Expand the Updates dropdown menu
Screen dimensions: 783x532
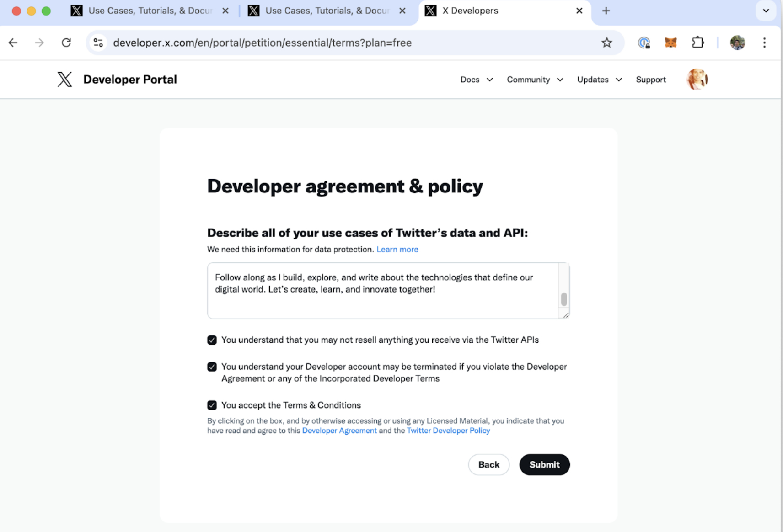point(599,80)
